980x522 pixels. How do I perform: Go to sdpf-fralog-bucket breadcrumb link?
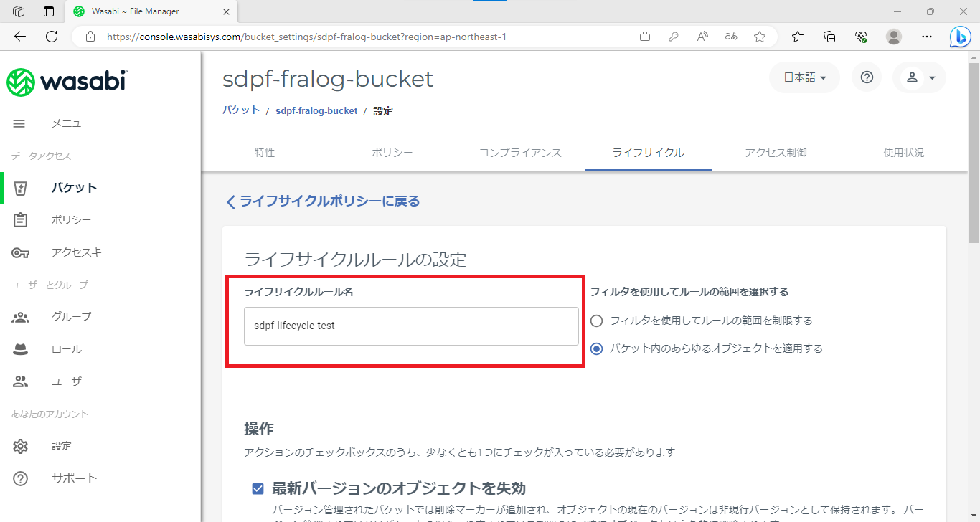316,111
